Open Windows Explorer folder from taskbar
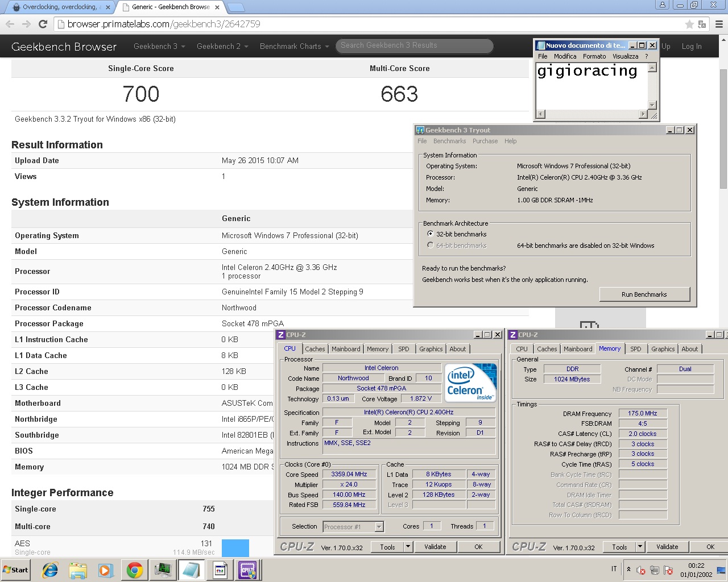Viewport: 728px width, 582px height. [x=78, y=570]
